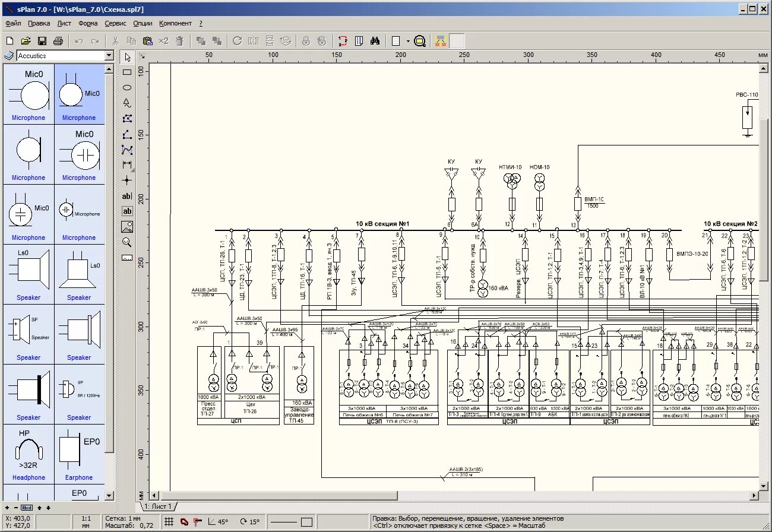Open the Правка menu
This screenshot has width=772, height=532.
pyautogui.click(x=39, y=23)
